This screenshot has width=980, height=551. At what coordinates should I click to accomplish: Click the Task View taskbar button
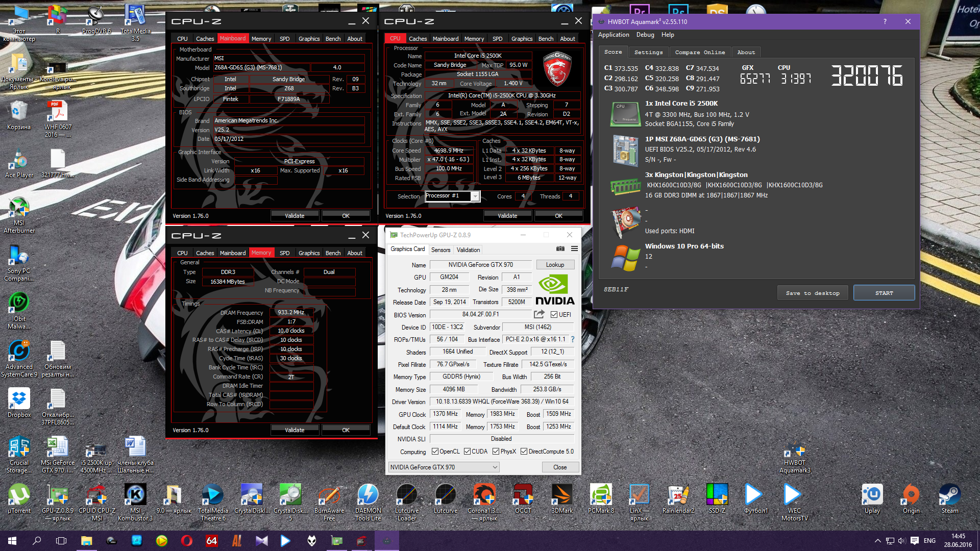tap(61, 540)
